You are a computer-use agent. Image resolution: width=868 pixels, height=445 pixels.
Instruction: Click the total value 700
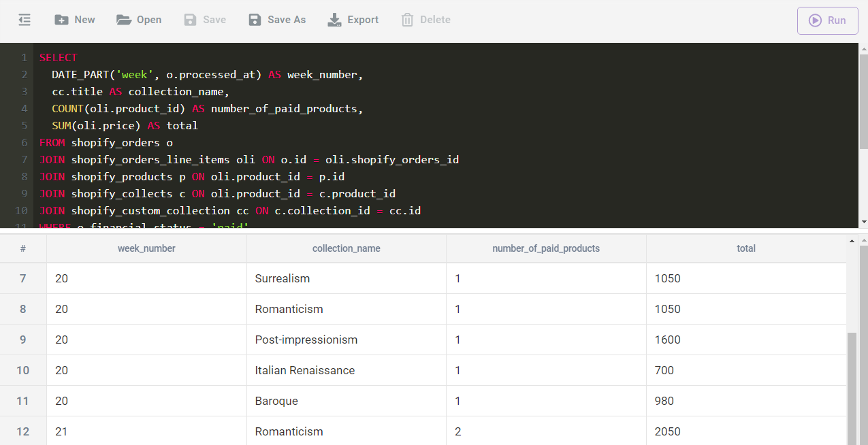point(664,370)
